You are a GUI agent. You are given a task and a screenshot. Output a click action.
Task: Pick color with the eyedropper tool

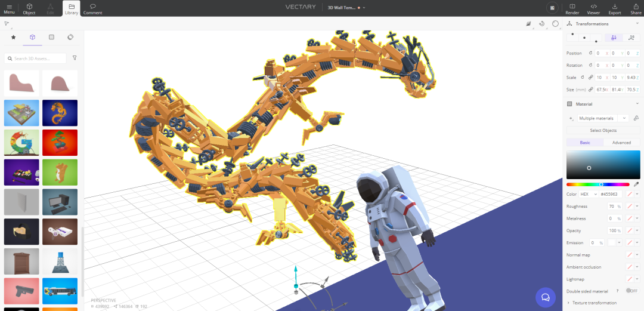point(636,184)
